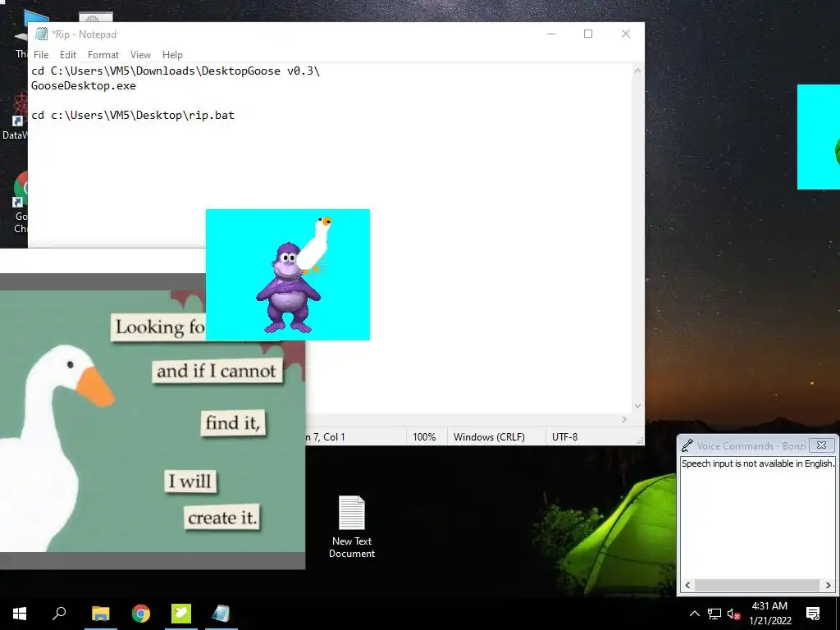Click the 'find it,' meme label

coord(233,422)
